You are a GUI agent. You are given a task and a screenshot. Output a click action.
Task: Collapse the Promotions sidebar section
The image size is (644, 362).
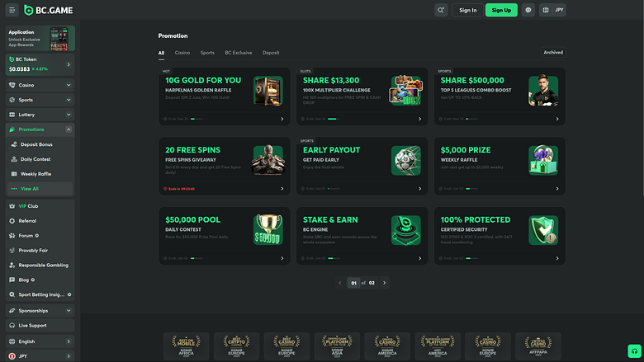coord(40,129)
